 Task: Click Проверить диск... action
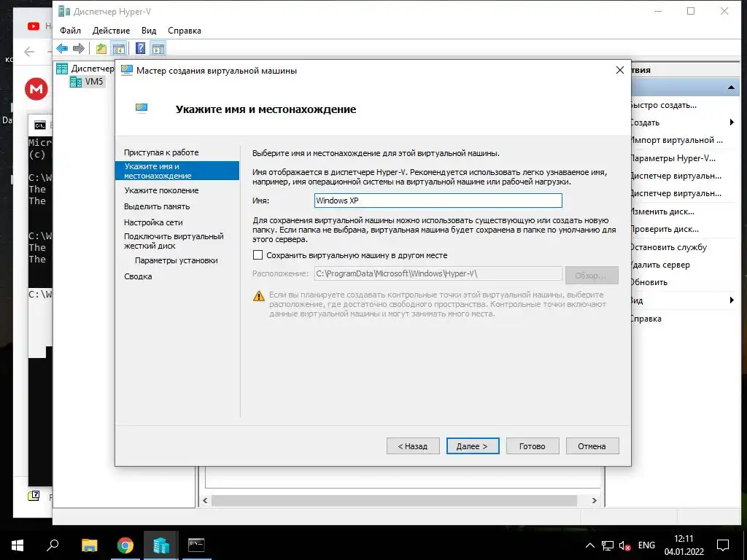coord(664,229)
